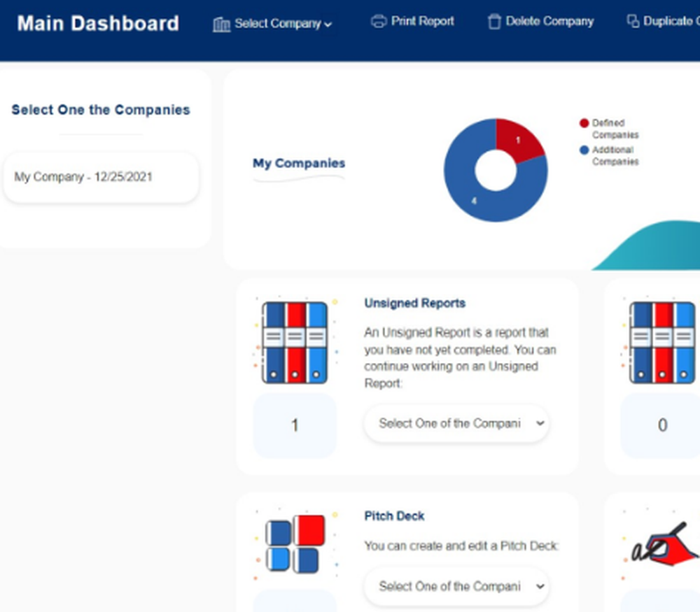
Task: Click the printer icon for Print Report
Action: [379, 22]
